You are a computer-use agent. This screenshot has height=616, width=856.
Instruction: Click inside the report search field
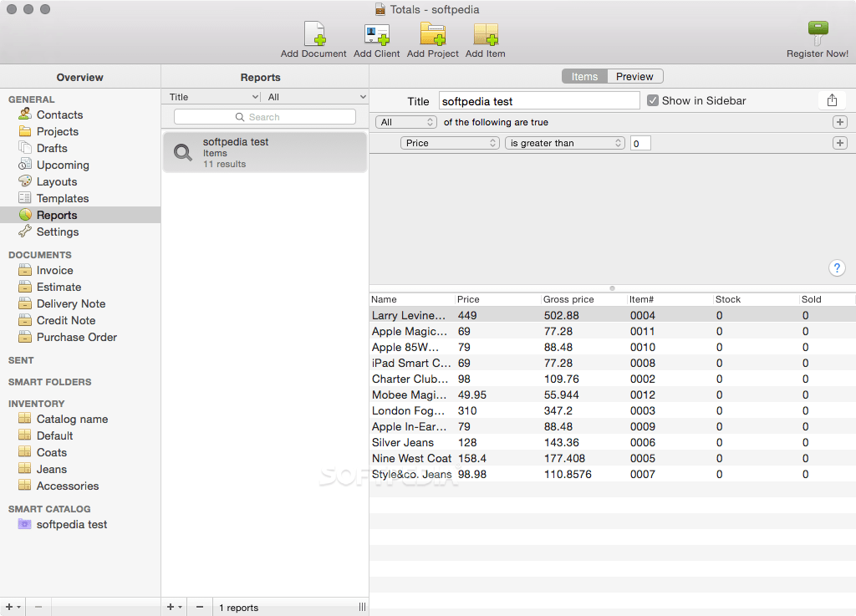[x=264, y=116]
